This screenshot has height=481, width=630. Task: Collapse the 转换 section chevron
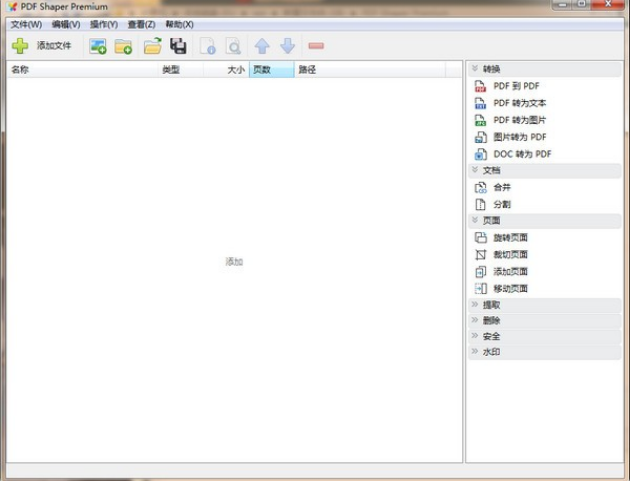point(475,68)
